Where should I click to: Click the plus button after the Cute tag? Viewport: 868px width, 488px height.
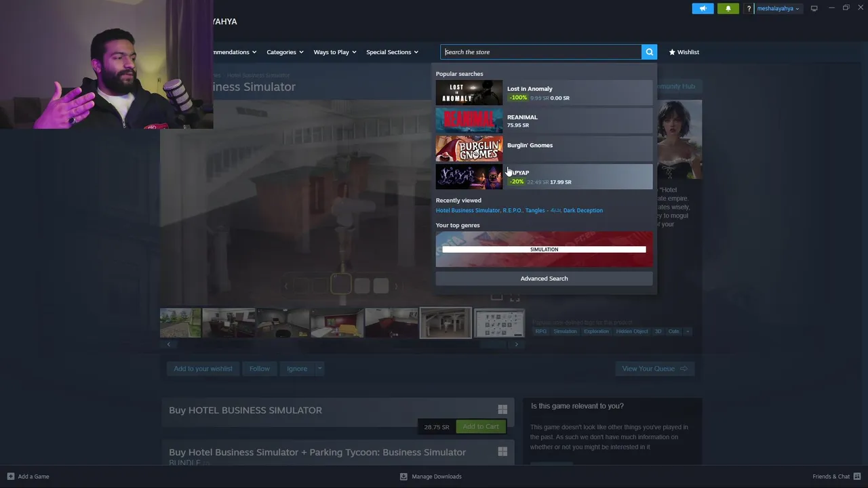pyautogui.click(x=687, y=331)
